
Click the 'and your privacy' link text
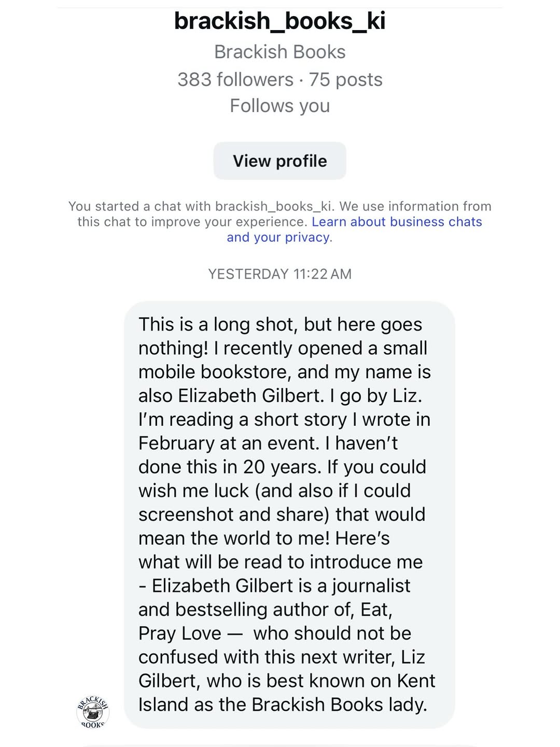coord(278,238)
